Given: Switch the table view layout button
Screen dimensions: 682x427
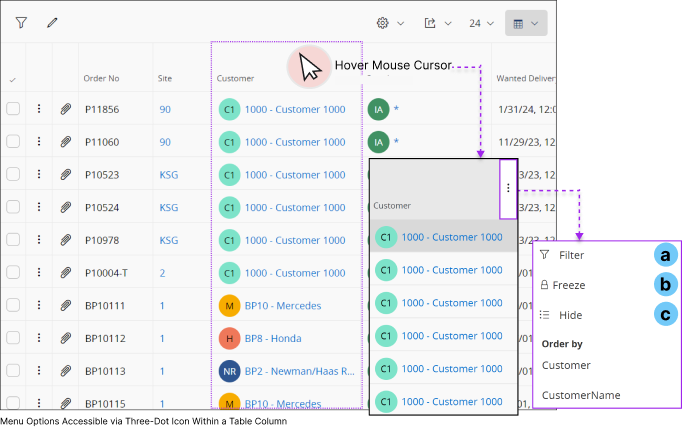Looking at the screenshot, I should pyautogui.click(x=526, y=23).
